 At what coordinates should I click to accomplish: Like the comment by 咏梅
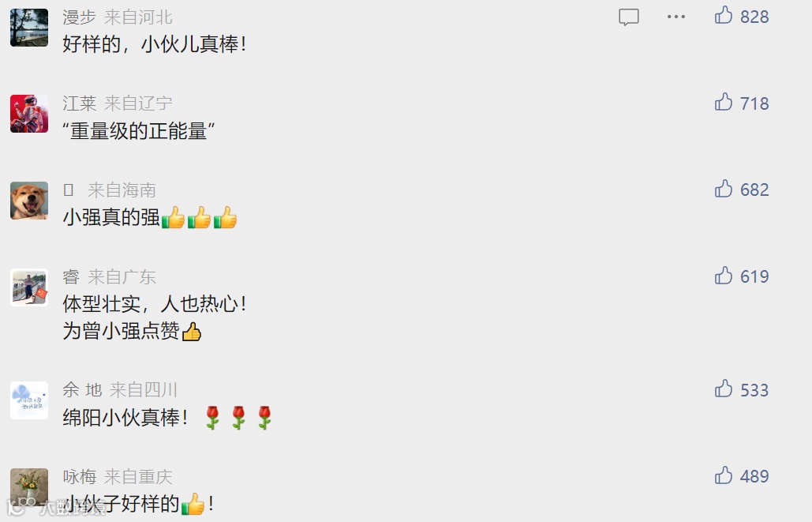(x=724, y=475)
